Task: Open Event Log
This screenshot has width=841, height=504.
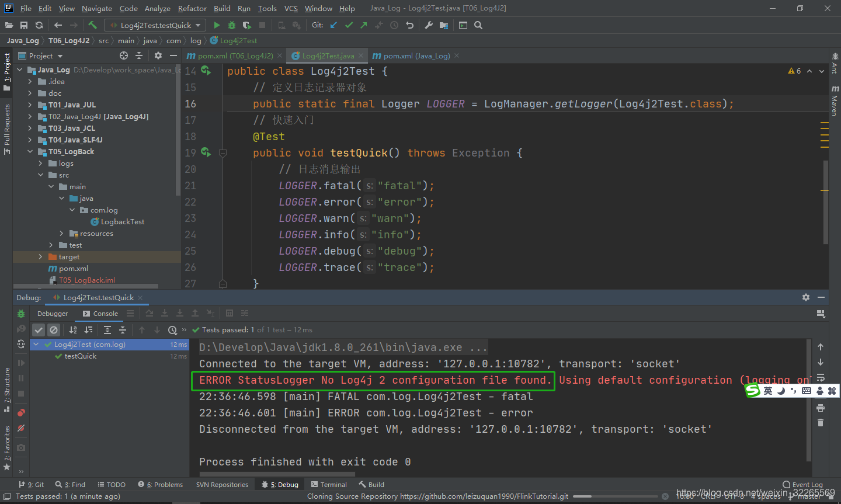Action: click(x=802, y=485)
